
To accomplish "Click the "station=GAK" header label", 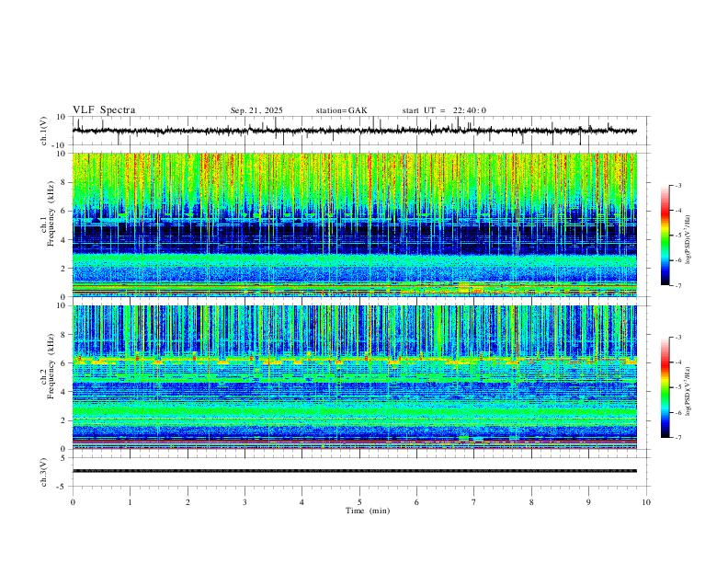I will click(341, 110).
